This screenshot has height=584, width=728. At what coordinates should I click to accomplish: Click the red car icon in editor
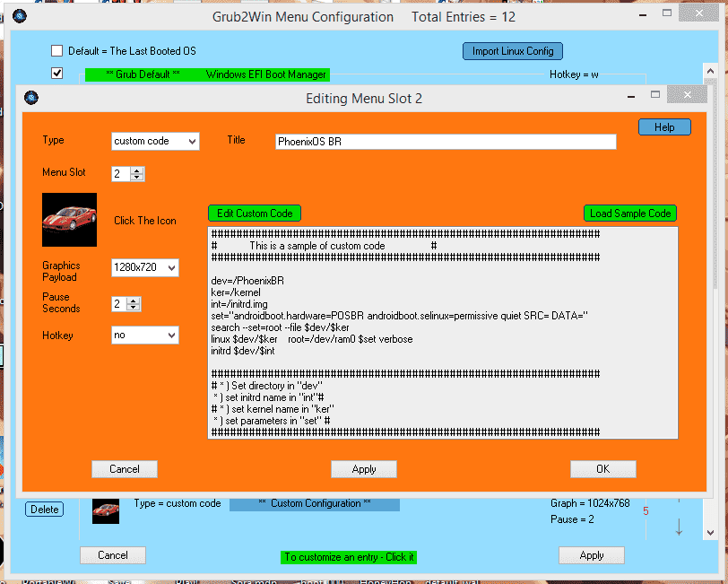[69, 220]
